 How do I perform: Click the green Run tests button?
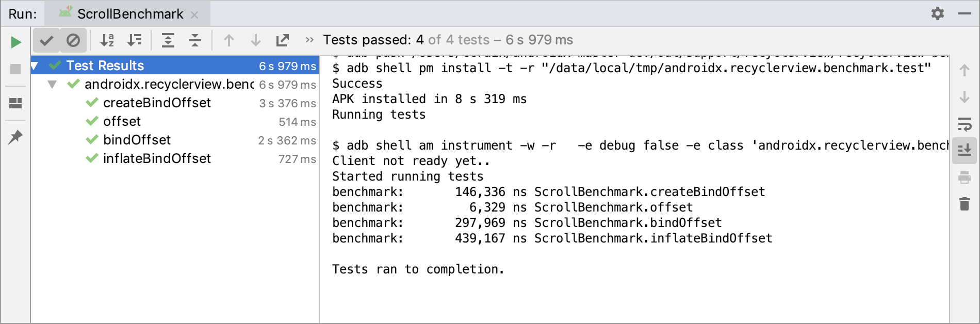pos(16,42)
